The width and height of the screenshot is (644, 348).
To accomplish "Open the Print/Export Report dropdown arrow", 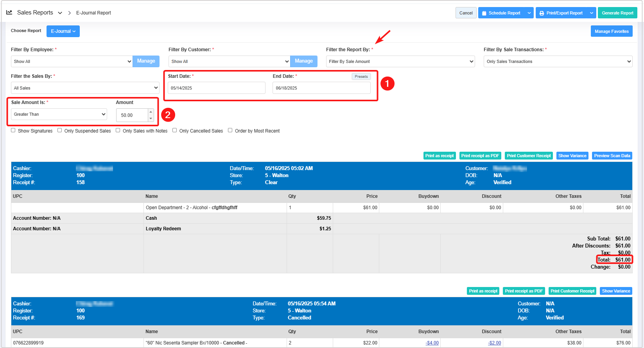I will tap(591, 13).
